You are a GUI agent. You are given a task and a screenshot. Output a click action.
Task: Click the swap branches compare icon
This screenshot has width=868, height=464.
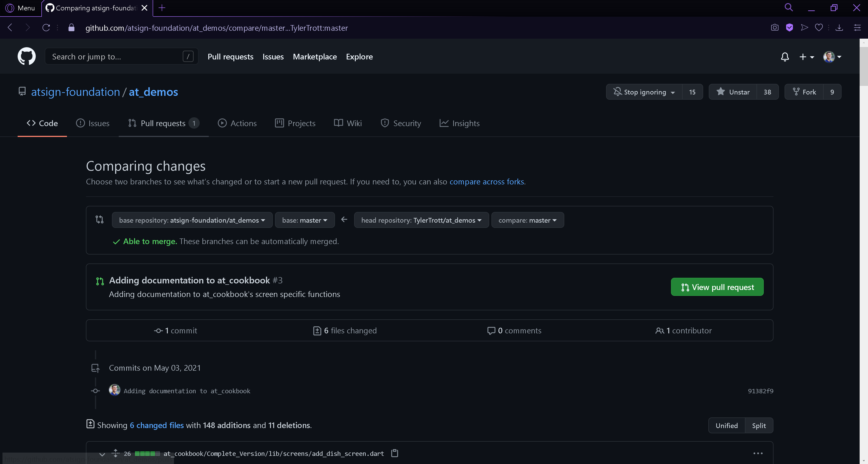[x=100, y=219]
